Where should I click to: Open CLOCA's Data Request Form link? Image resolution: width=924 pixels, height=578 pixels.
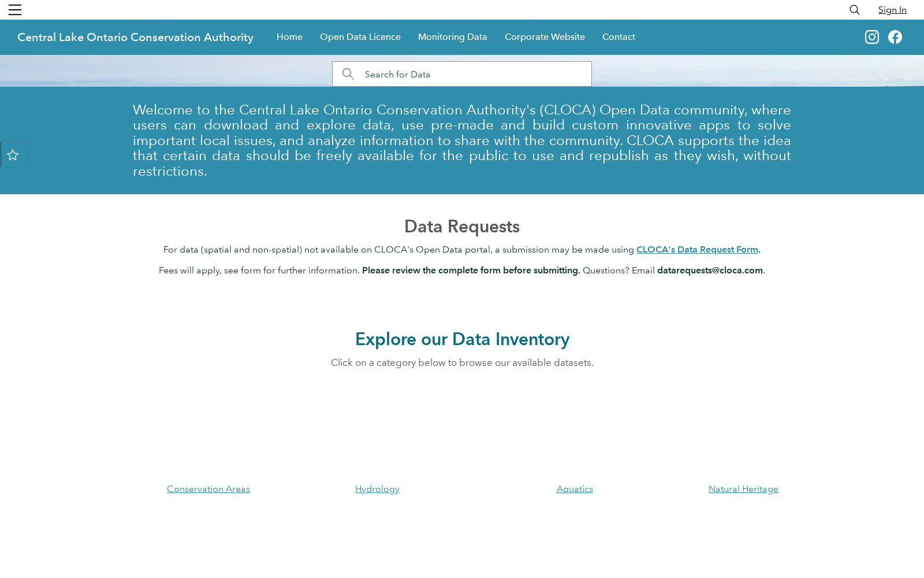(697, 250)
